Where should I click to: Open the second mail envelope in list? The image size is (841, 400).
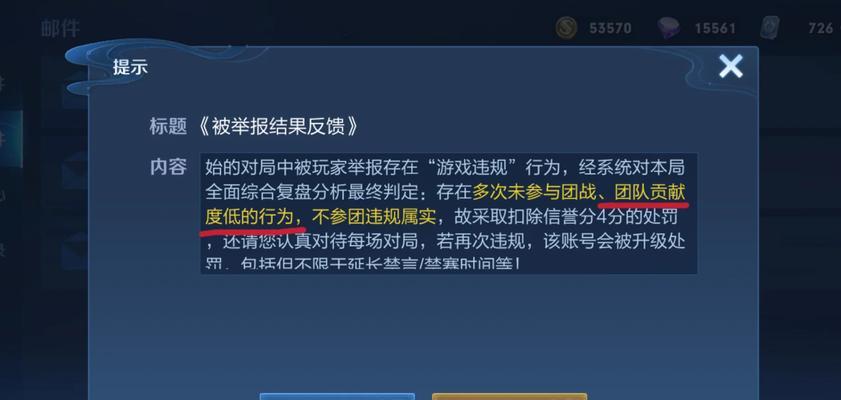75,170
